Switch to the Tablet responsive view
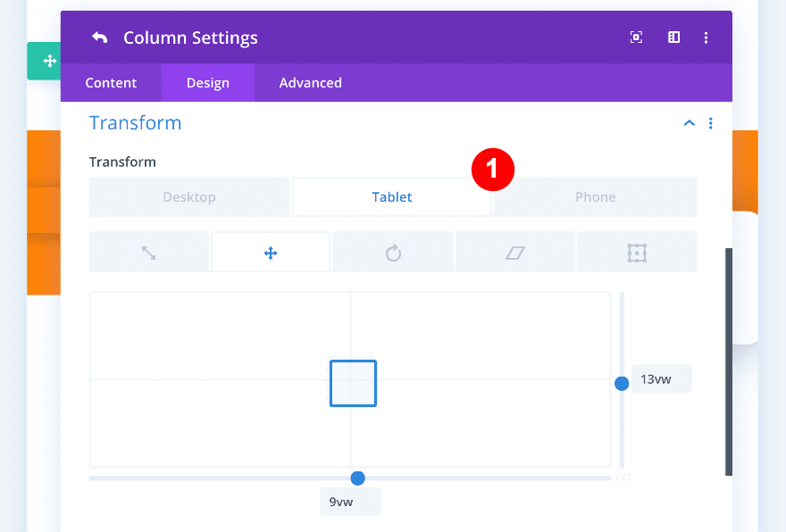The height and width of the screenshot is (532, 786). pos(392,196)
